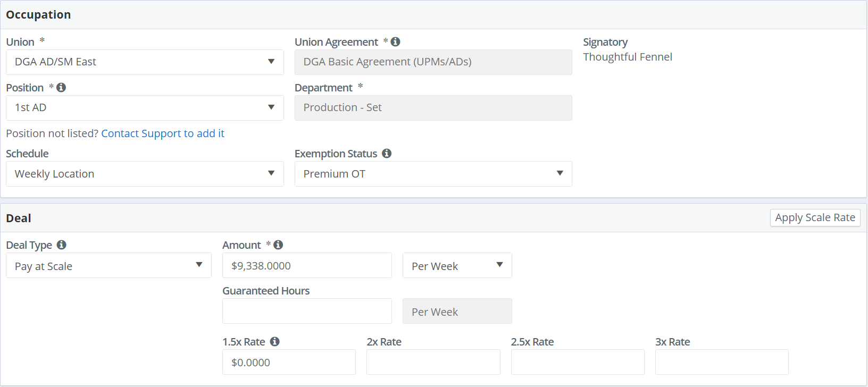Click the Exemption Status info icon
Image resolution: width=868 pixels, height=387 pixels.
pos(387,153)
